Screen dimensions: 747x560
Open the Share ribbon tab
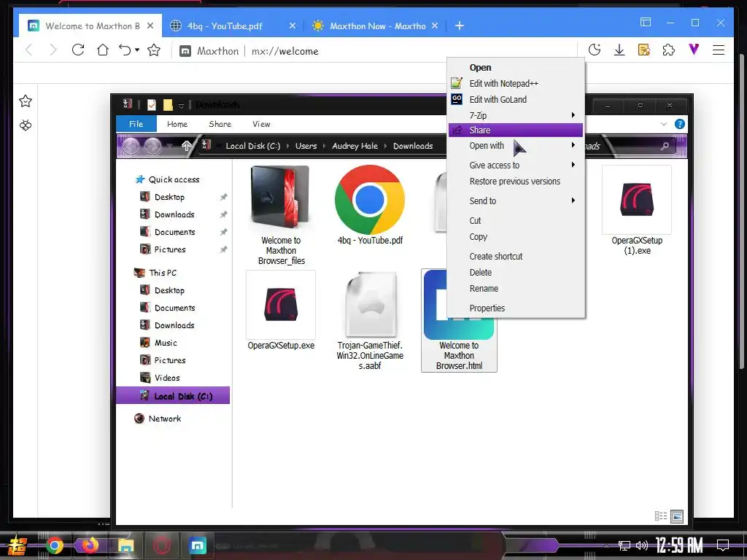coord(220,124)
